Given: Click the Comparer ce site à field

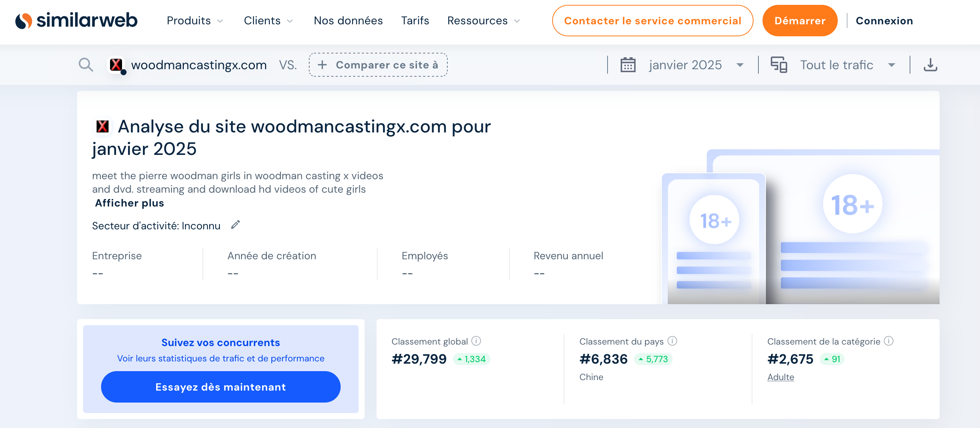Looking at the screenshot, I should point(378,65).
